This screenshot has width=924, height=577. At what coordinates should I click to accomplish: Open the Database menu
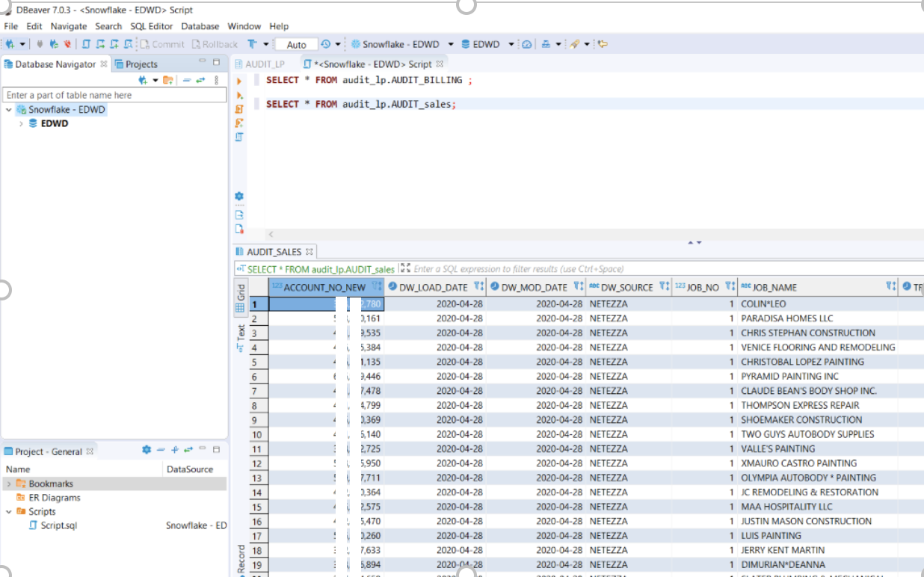point(200,26)
